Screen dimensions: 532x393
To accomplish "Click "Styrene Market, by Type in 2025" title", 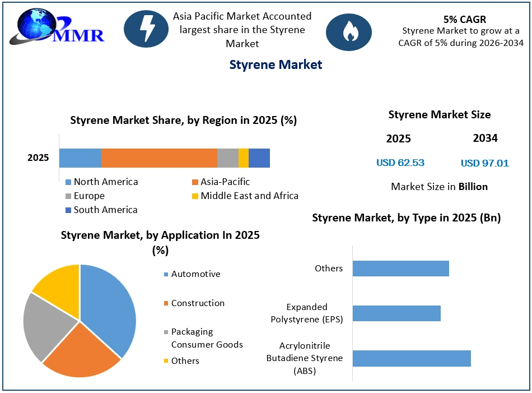I will (407, 218).
